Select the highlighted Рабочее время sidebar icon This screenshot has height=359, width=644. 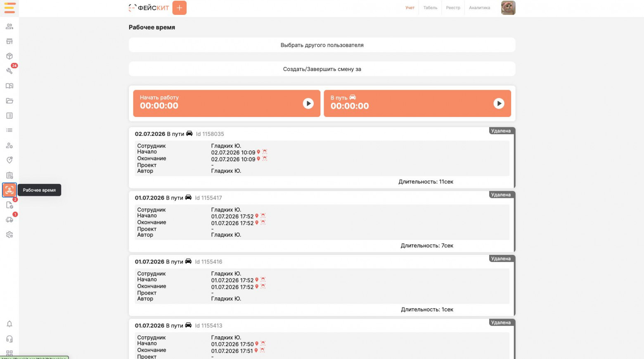coord(9,190)
